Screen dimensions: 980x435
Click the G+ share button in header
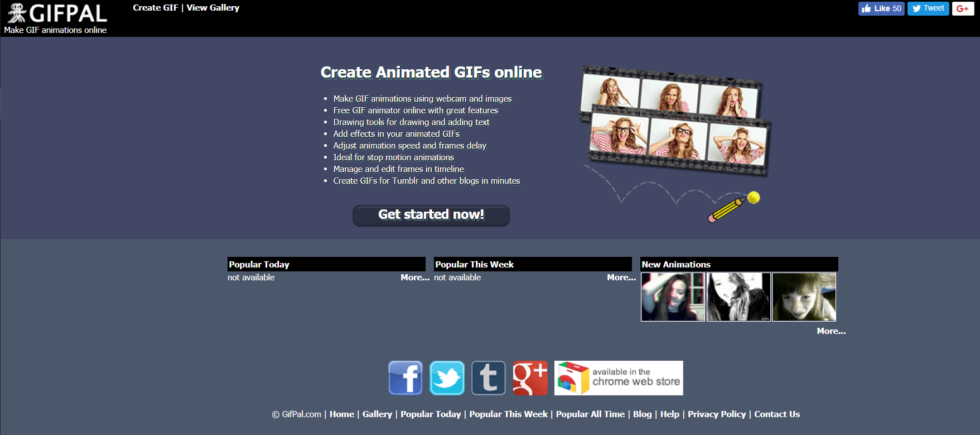pyautogui.click(x=963, y=8)
